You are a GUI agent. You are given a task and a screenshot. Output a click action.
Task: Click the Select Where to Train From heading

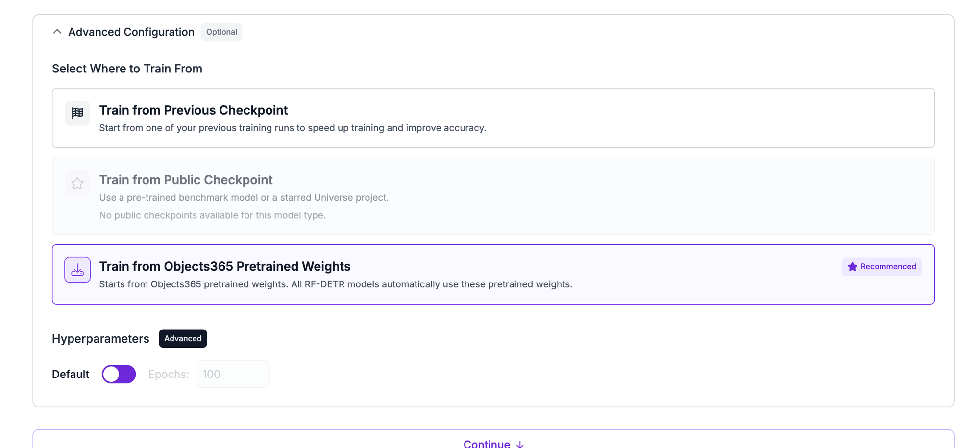click(x=127, y=69)
